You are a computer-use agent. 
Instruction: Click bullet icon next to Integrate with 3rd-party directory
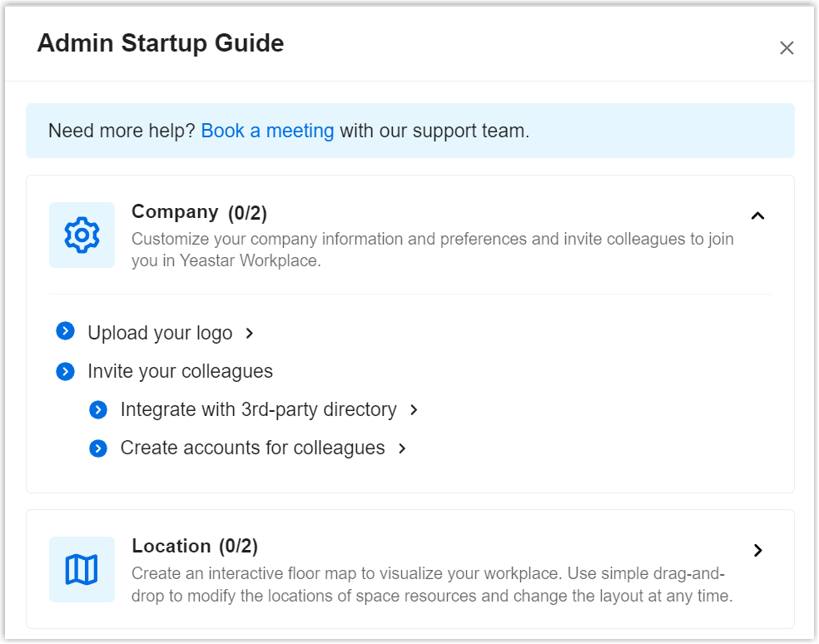click(x=98, y=409)
